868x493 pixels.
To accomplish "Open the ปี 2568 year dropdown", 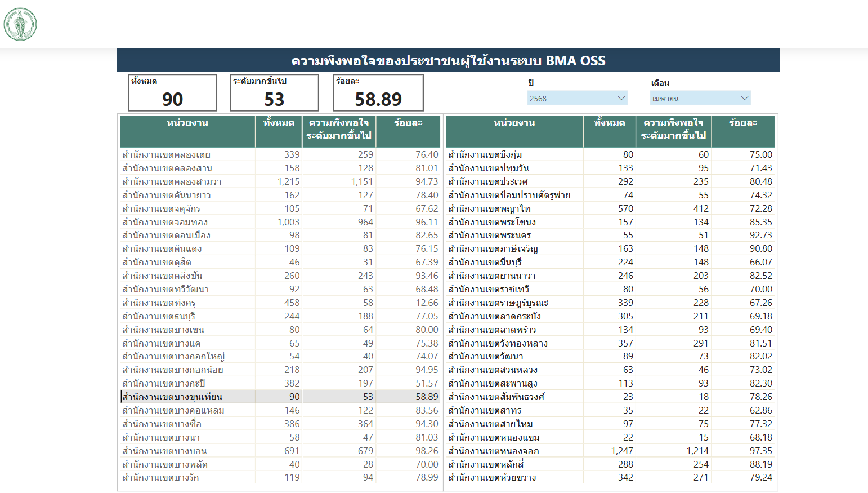I will coord(578,98).
